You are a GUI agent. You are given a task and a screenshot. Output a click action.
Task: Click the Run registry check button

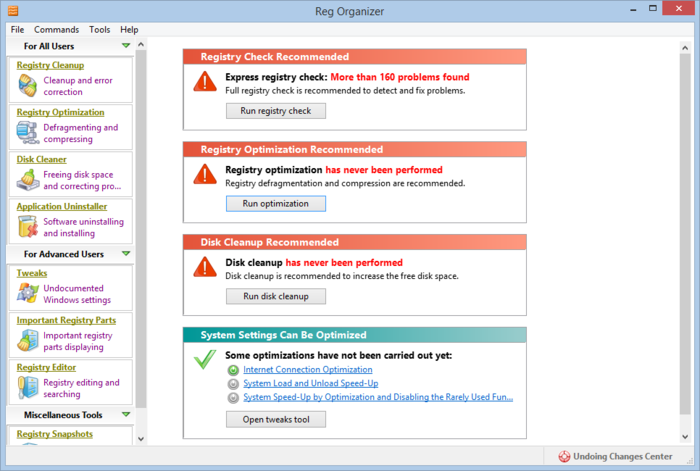[276, 111]
